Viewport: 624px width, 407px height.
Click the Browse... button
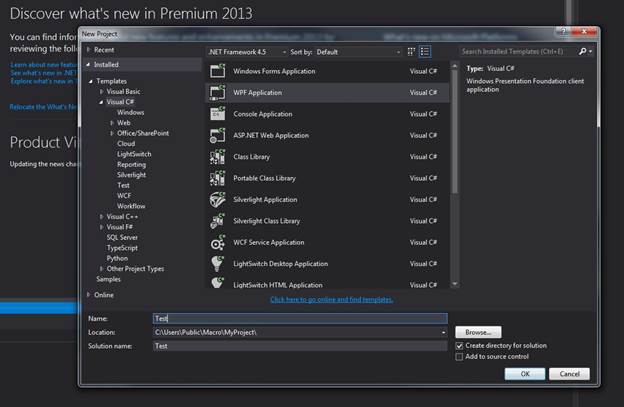coord(478,332)
